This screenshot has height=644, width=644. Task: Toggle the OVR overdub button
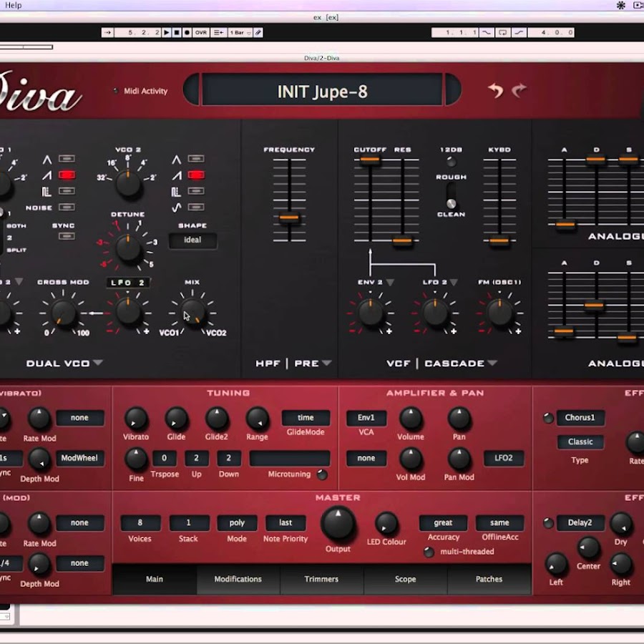coord(201,32)
